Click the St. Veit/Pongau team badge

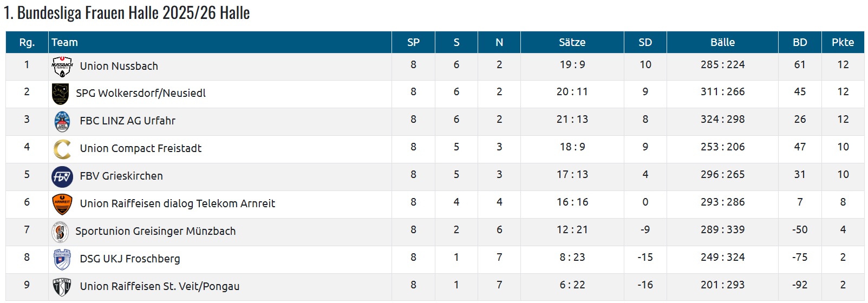[62, 287]
